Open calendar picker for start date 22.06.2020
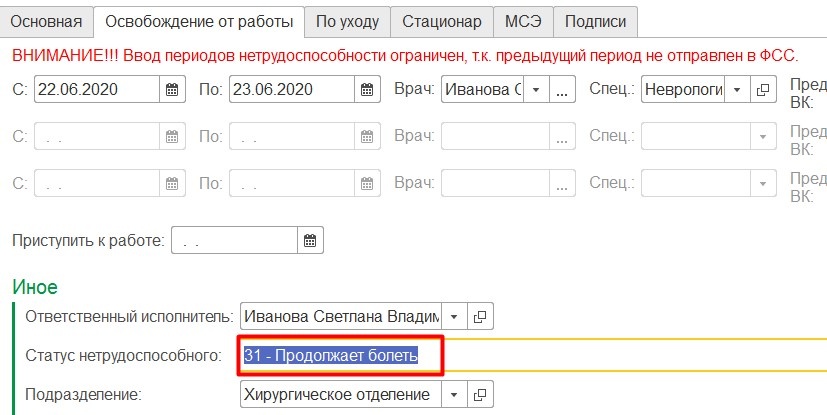 [x=172, y=89]
